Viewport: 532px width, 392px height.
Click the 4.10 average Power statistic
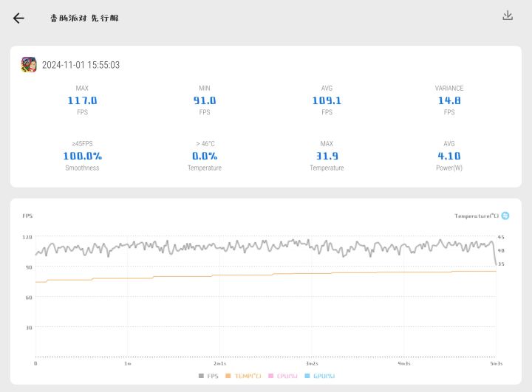point(449,156)
